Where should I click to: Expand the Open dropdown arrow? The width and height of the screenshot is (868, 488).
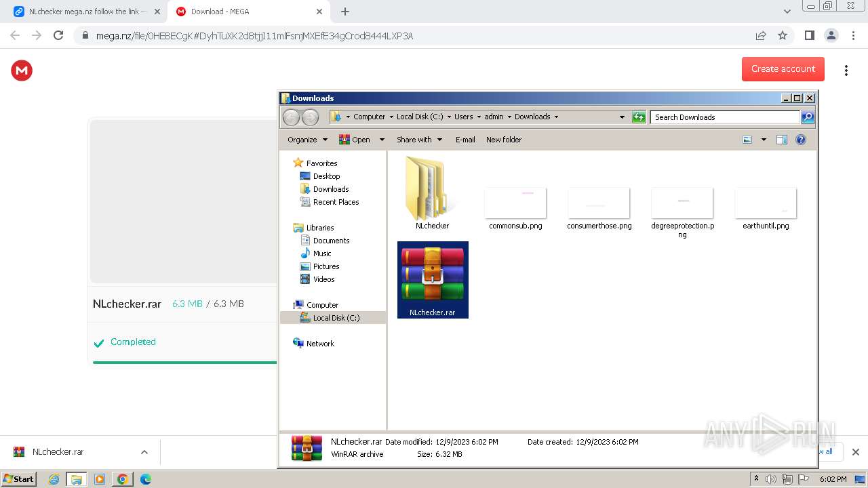pyautogui.click(x=382, y=140)
